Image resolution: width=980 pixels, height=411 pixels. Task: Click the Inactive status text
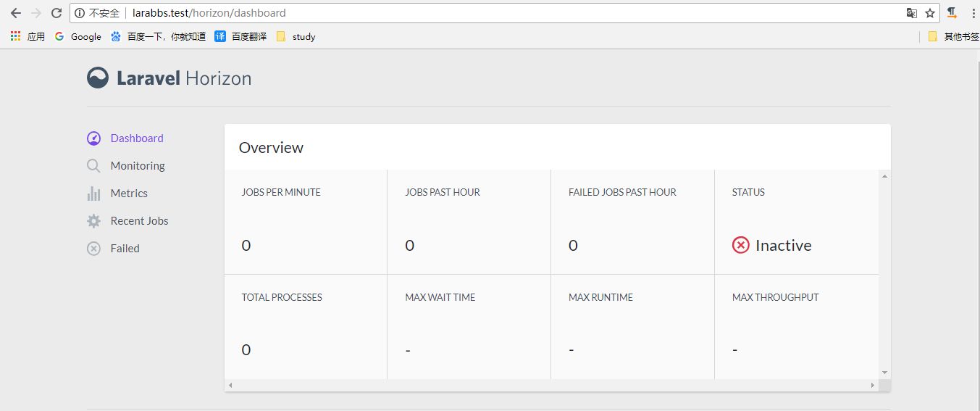pyautogui.click(x=783, y=245)
